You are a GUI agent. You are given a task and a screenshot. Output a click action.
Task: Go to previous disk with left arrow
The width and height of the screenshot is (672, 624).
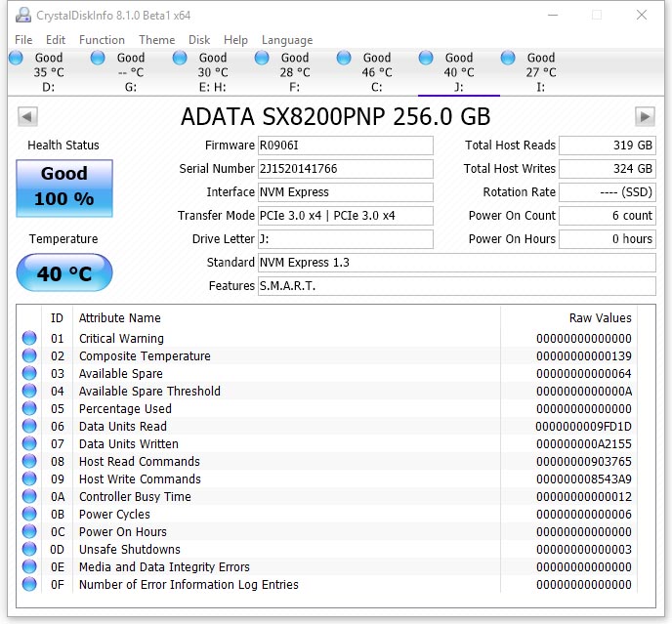27,116
